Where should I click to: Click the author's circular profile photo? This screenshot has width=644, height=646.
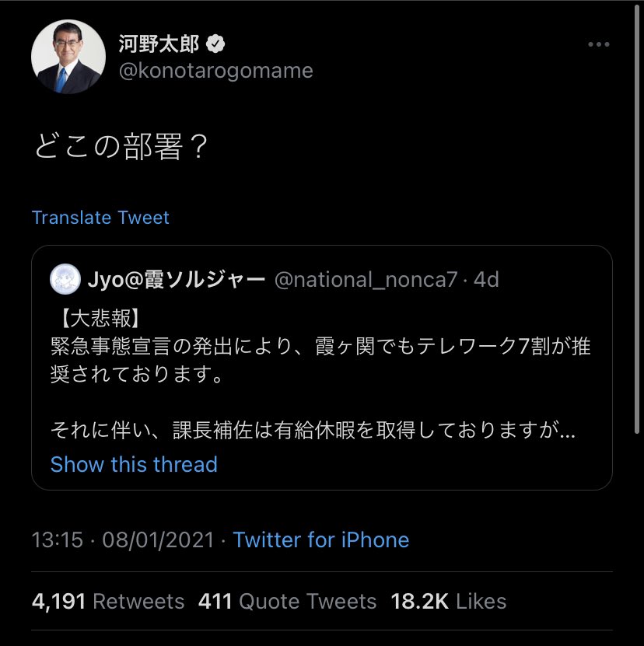pyautogui.click(x=68, y=55)
